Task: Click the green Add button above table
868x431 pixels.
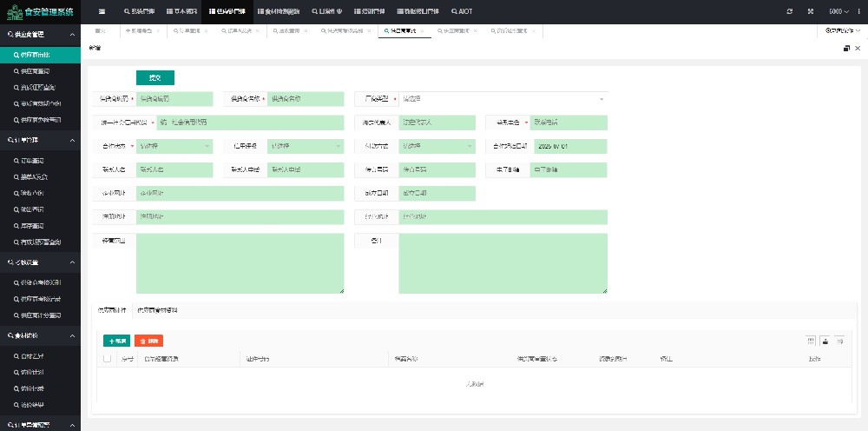Action: tap(115, 341)
